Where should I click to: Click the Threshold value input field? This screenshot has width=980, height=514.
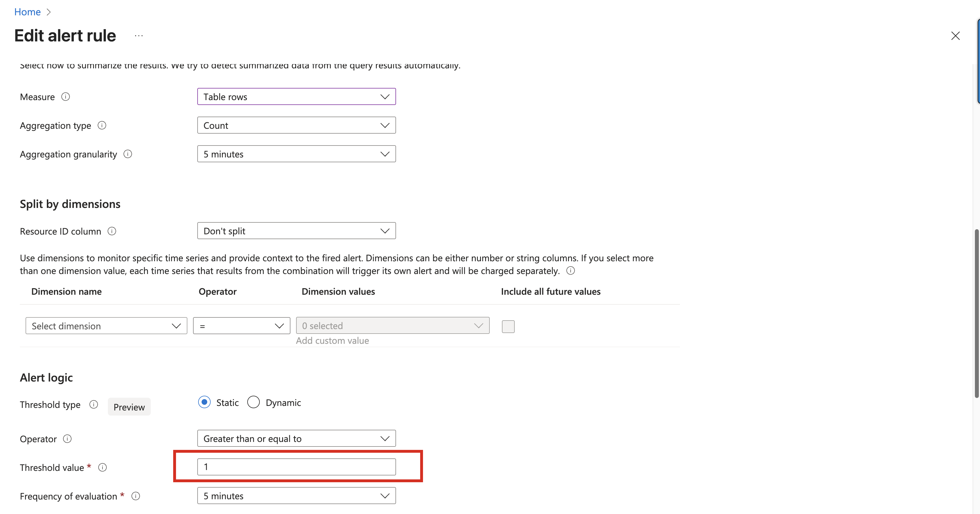(x=296, y=467)
